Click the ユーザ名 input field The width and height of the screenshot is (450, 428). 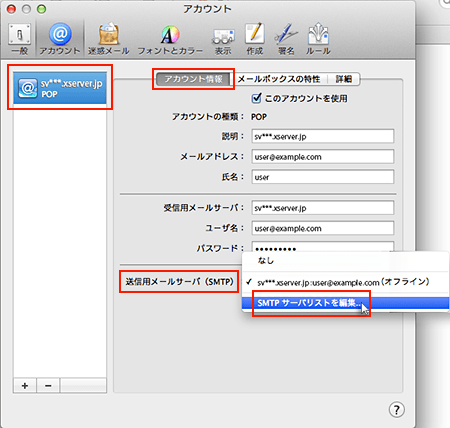(323, 228)
